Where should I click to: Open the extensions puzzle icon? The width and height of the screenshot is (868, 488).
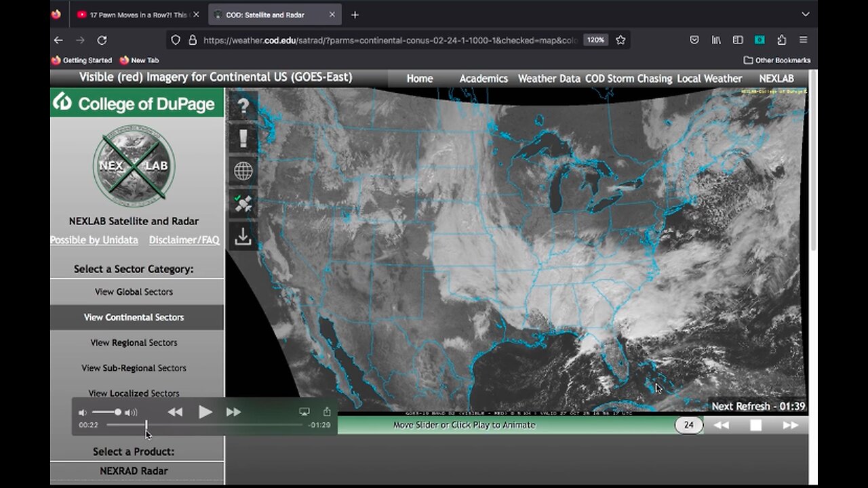pos(781,40)
